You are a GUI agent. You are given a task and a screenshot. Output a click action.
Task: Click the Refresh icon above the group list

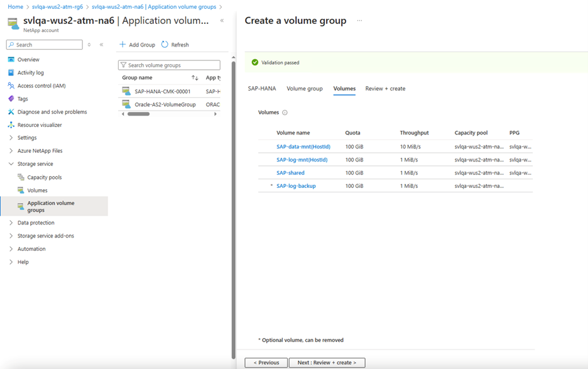163,44
